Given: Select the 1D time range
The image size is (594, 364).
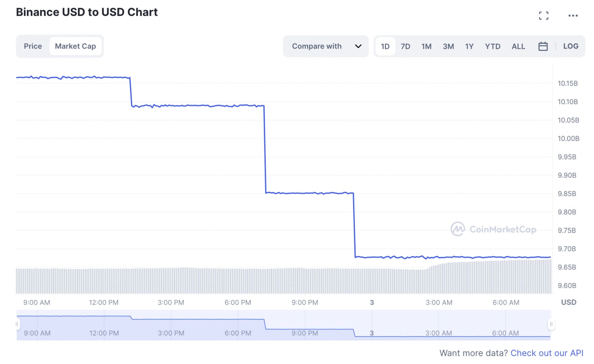Looking at the screenshot, I should pyautogui.click(x=385, y=46).
